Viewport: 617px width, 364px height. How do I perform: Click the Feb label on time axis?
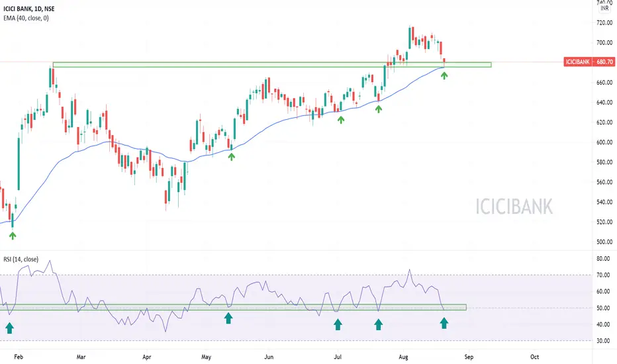point(19,357)
